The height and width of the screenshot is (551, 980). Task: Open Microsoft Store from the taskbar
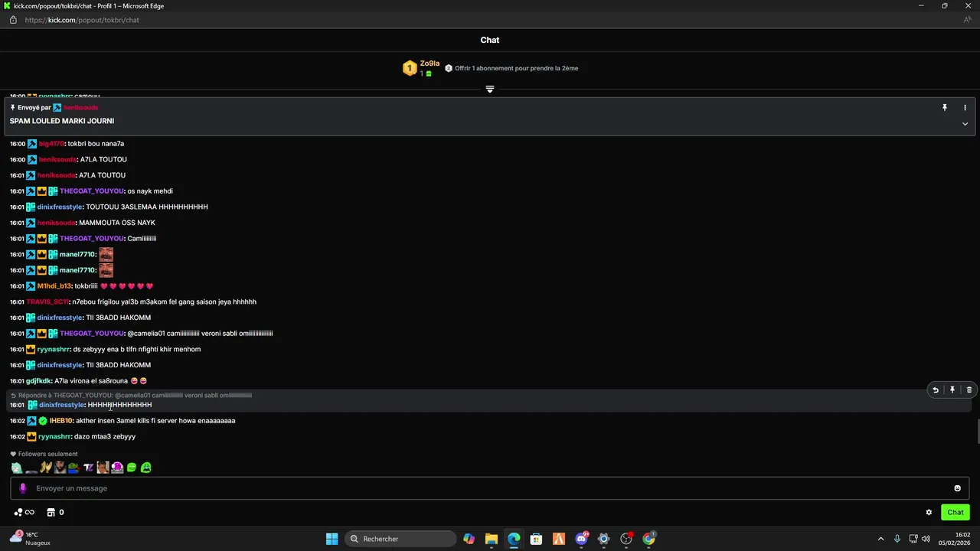[536, 539]
